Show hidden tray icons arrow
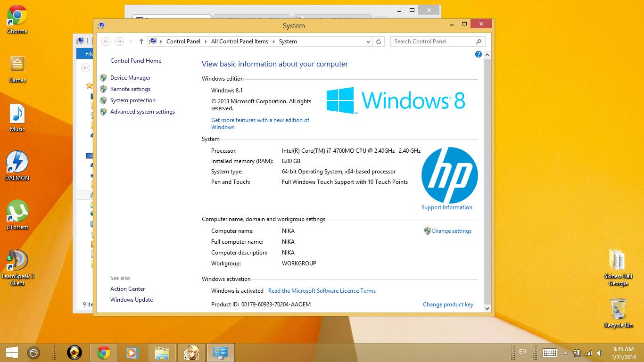Viewport: 644px width, 362px height. (566, 353)
